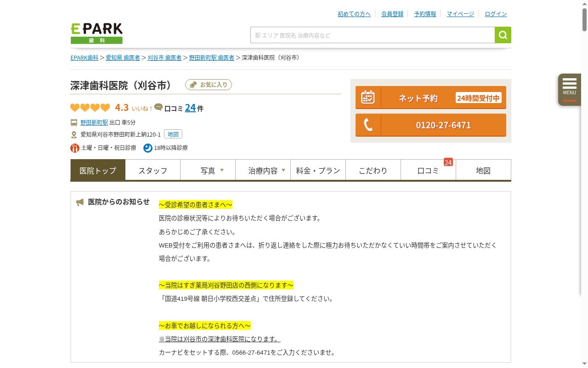588x368 pixels.
Task: Click the 土曜・日曜・祝日診療 badge icon
Action: 75,148
